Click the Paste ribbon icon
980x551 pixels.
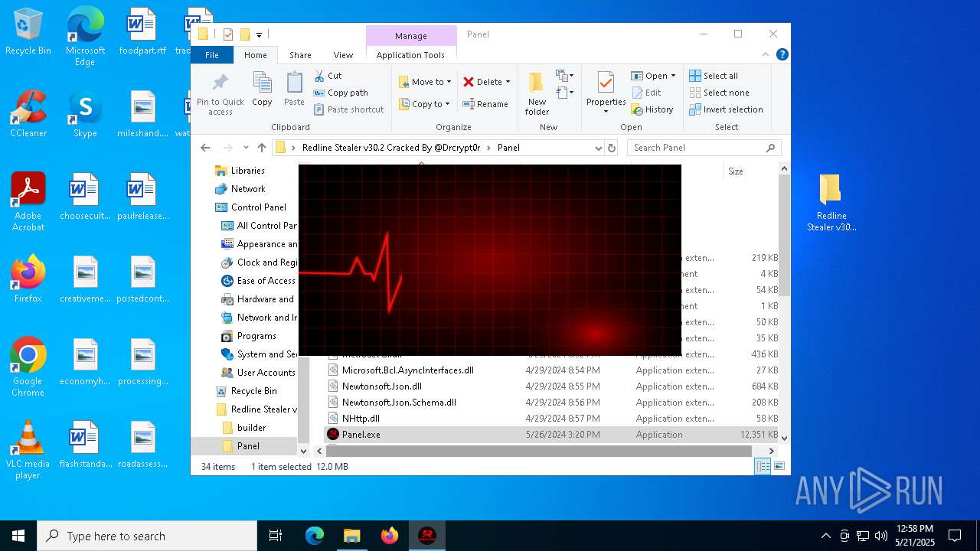tap(294, 89)
